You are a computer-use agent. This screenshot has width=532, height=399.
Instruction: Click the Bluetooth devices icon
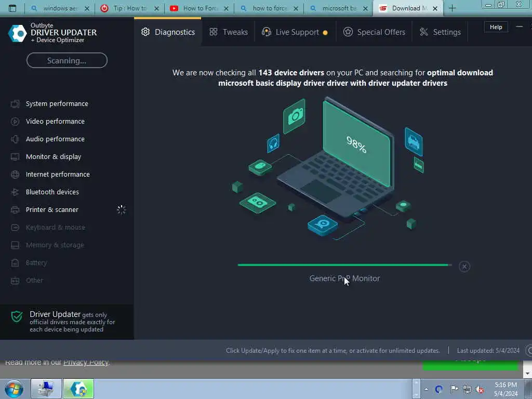[x=15, y=192]
